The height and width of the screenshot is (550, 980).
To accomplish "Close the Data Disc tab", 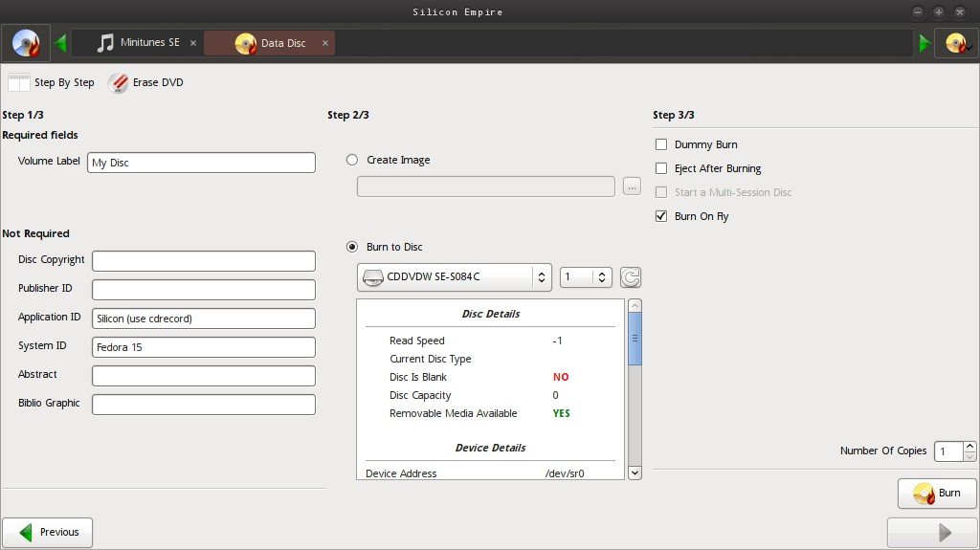I will (x=325, y=43).
